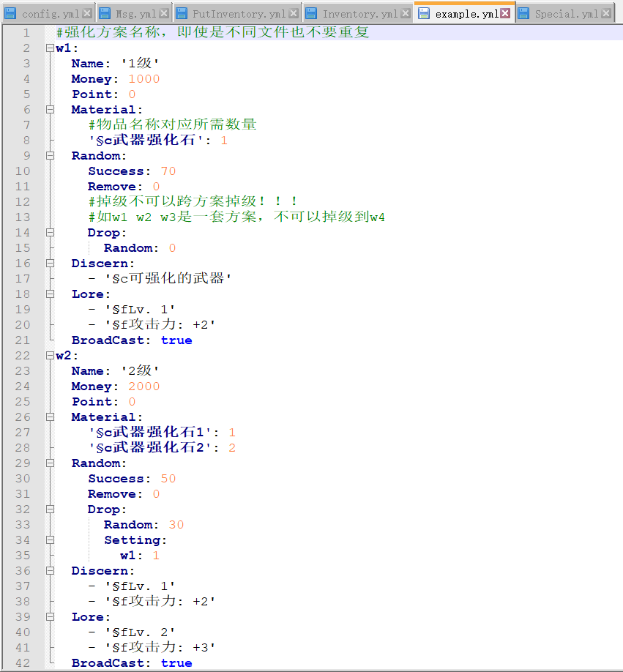Click the save icon on Special.yml tab
Image resolution: width=623 pixels, height=672 pixels.
point(523,14)
